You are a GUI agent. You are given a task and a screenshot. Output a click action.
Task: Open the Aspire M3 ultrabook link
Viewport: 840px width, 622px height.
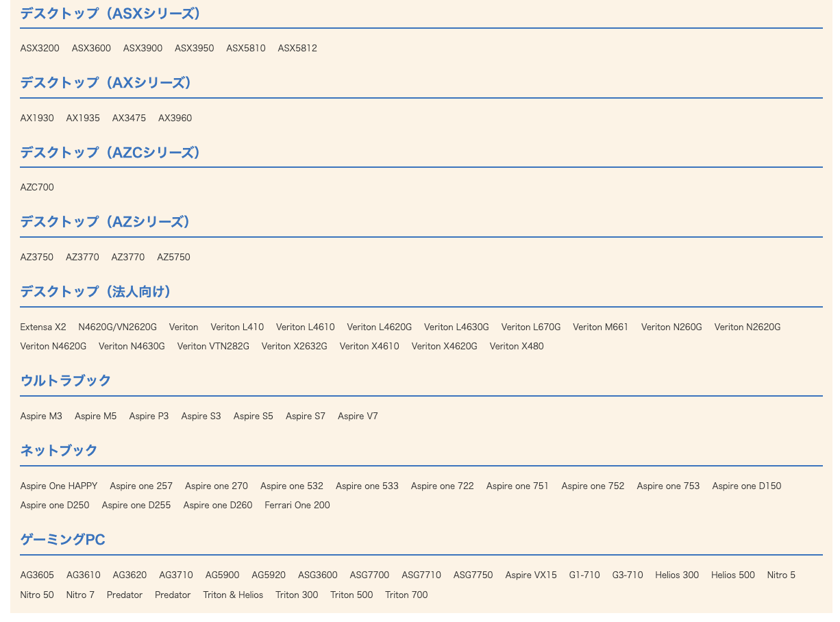(41, 416)
